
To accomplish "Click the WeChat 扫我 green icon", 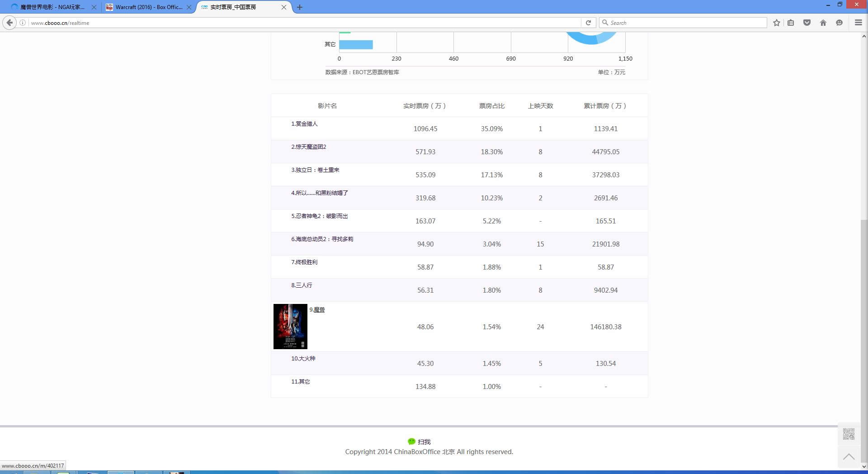I will pos(411,441).
